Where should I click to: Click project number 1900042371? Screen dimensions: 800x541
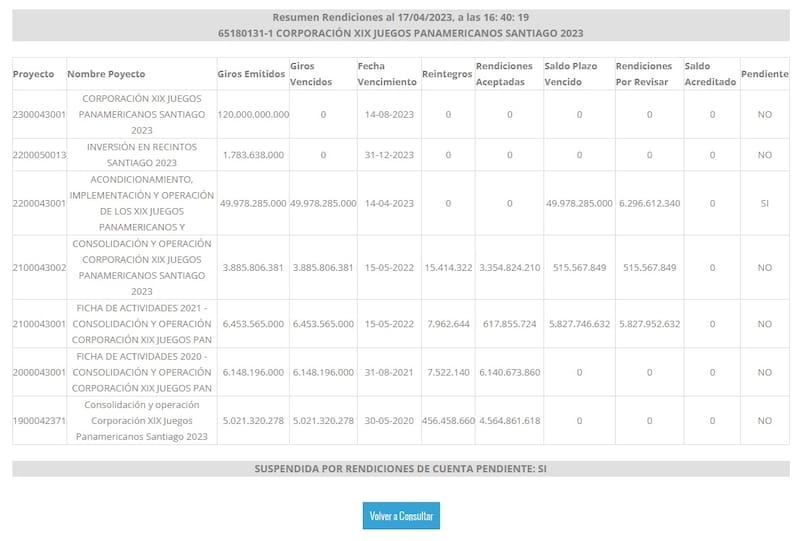pyautogui.click(x=39, y=421)
